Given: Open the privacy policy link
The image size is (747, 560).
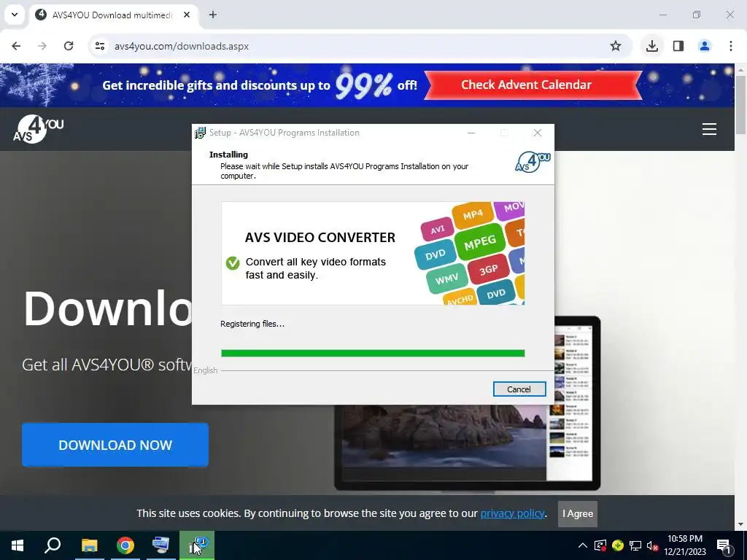Looking at the screenshot, I should pyautogui.click(x=512, y=513).
